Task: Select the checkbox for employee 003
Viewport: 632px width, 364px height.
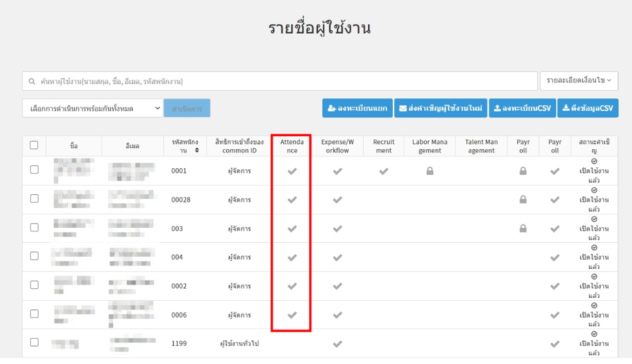Action: pyautogui.click(x=34, y=228)
